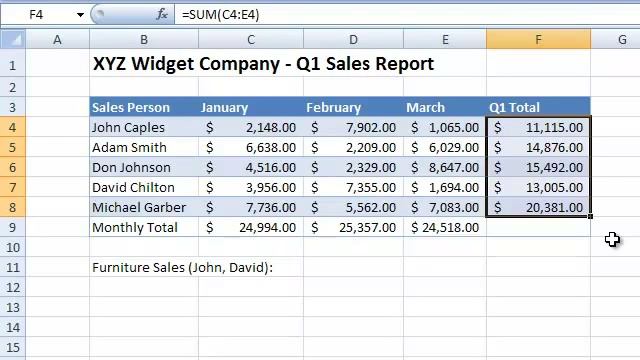
Task: Select row 14 header
Action: pyautogui.click(x=13, y=327)
